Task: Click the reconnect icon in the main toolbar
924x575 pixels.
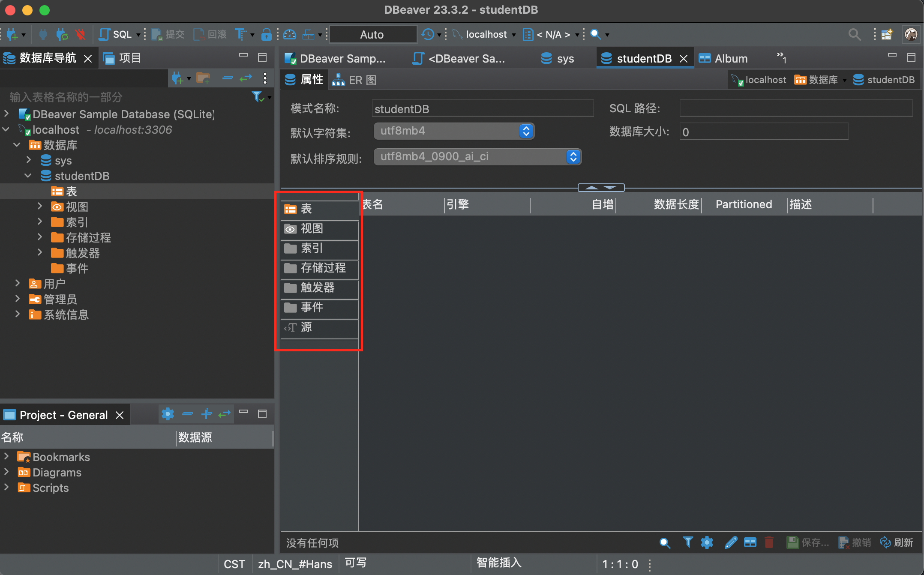Action: point(62,34)
